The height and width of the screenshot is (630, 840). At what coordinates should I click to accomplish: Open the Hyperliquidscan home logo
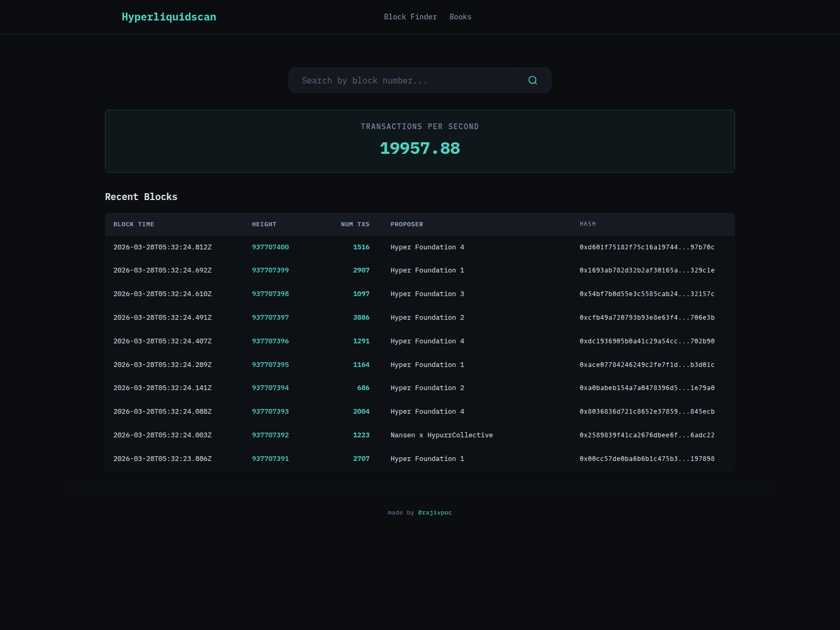pyautogui.click(x=169, y=17)
